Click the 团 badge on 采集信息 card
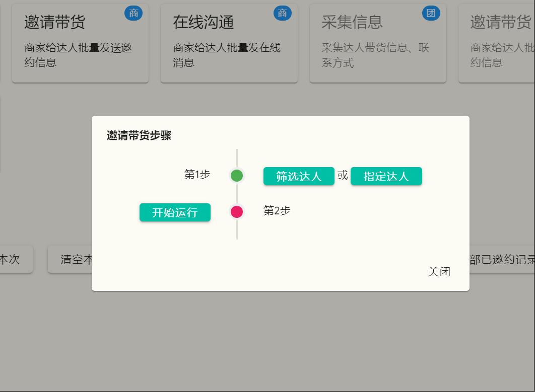This screenshot has width=535, height=392. [431, 13]
